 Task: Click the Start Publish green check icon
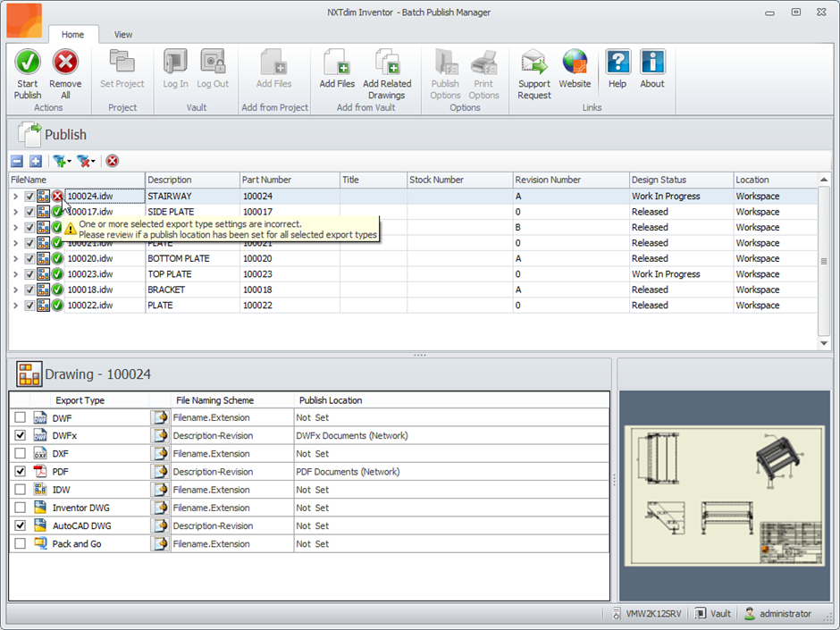point(28,63)
